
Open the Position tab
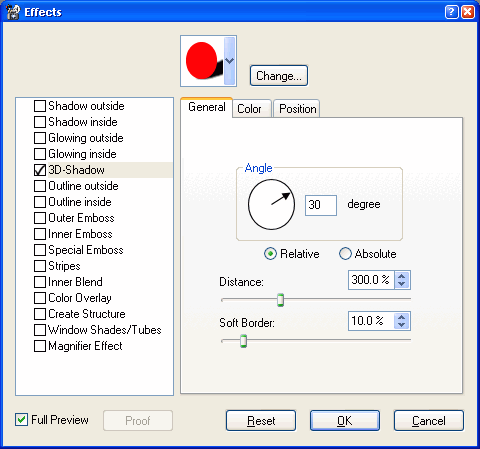[x=297, y=109]
